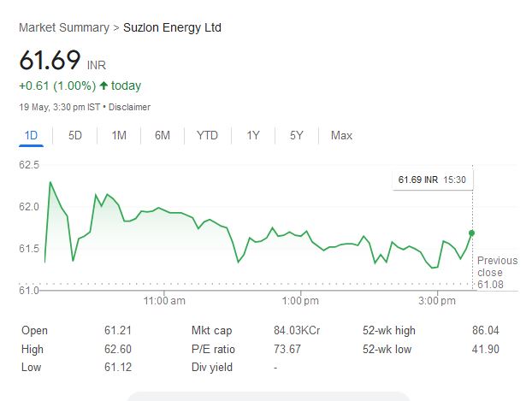Open the 1M chart tab
532x401 pixels.
[x=119, y=136]
